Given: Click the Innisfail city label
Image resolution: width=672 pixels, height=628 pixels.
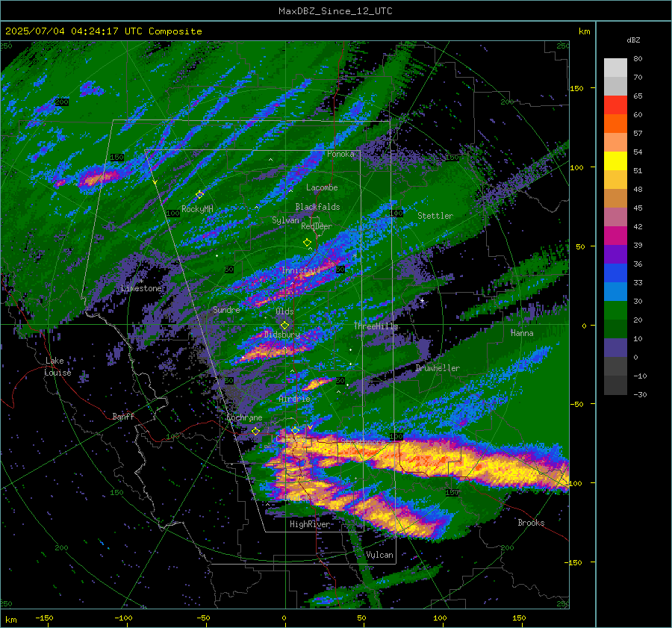Looking at the screenshot, I should click(301, 270).
